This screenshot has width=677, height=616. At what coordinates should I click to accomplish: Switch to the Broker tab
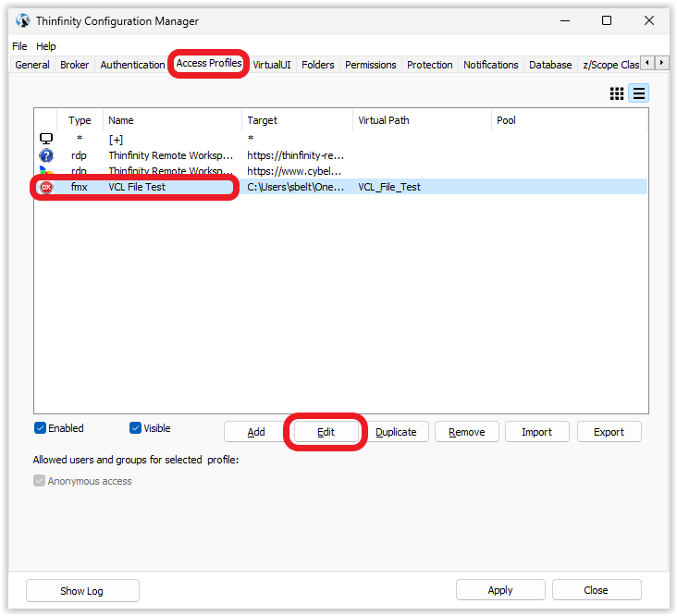(74, 65)
